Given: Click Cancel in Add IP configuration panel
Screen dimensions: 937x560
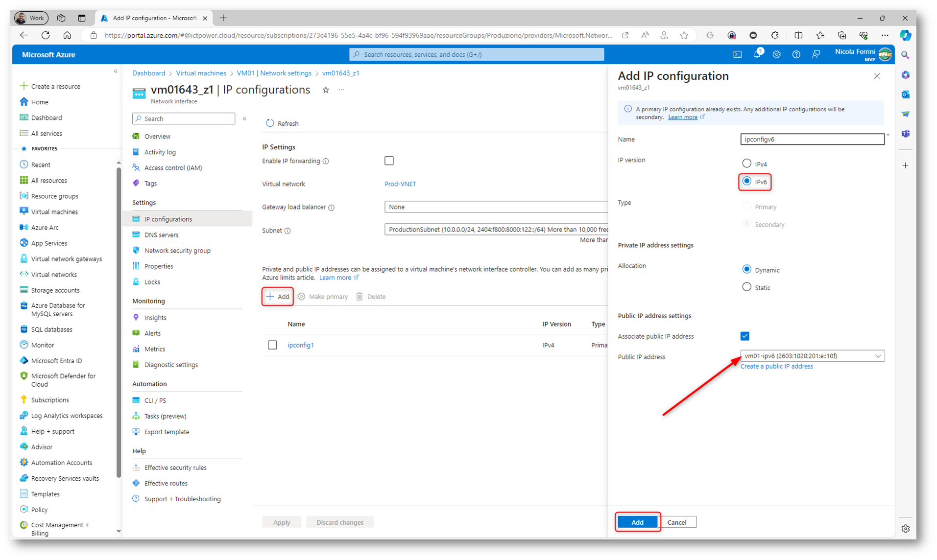Looking at the screenshot, I should 676,522.
